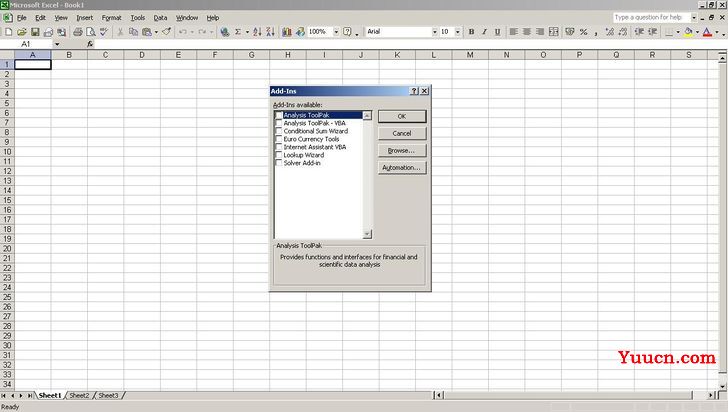Image resolution: width=728 pixels, height=412 pixels.
Task: Expand the Paste options dropdown arrow
Action: tap(156, 32)
